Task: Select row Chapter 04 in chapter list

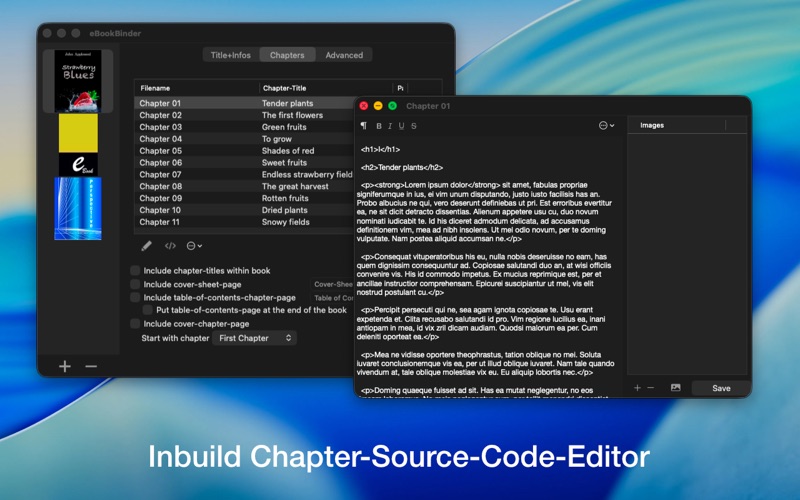Action: coord(244,139)
